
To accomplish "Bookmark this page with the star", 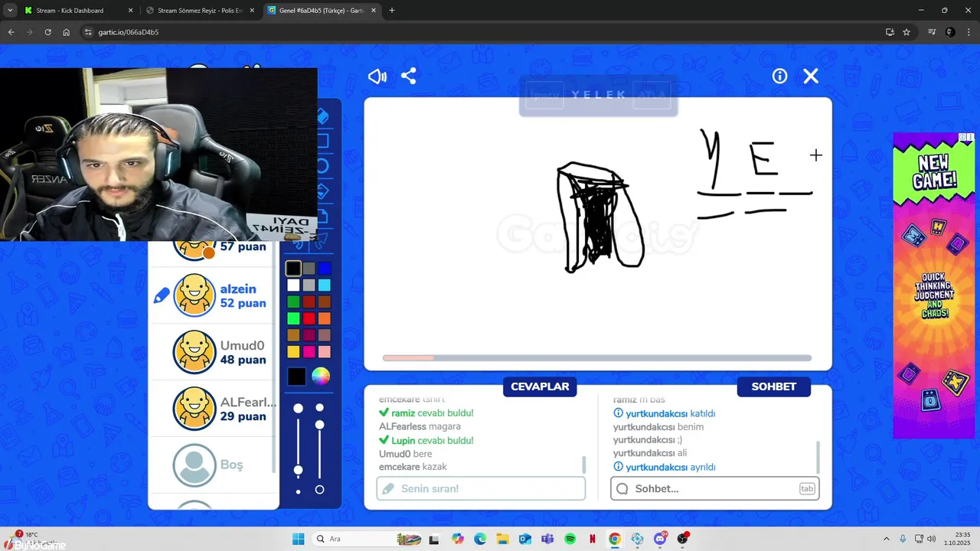I will (906, 32).
